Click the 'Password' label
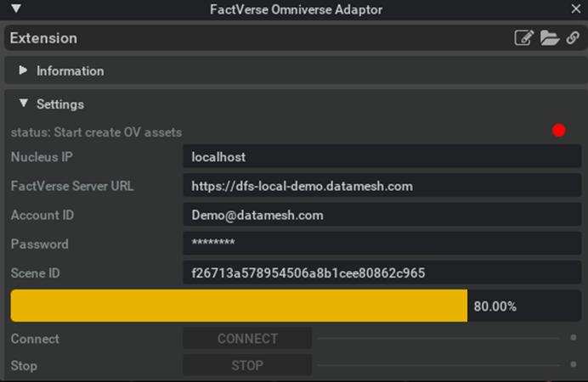The width and height of the screenshot is (588, 382). pyautogui.click(x=40, y=244)
